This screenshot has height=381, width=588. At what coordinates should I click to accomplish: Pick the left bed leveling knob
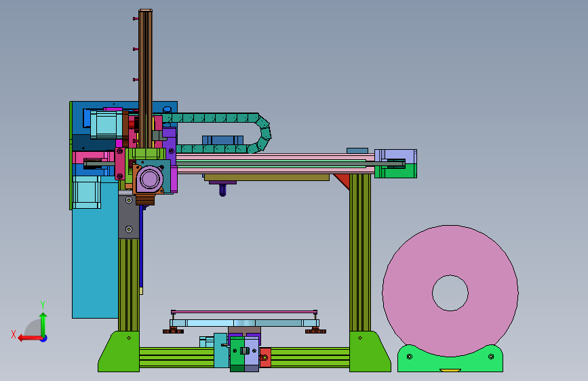[173, 330]
